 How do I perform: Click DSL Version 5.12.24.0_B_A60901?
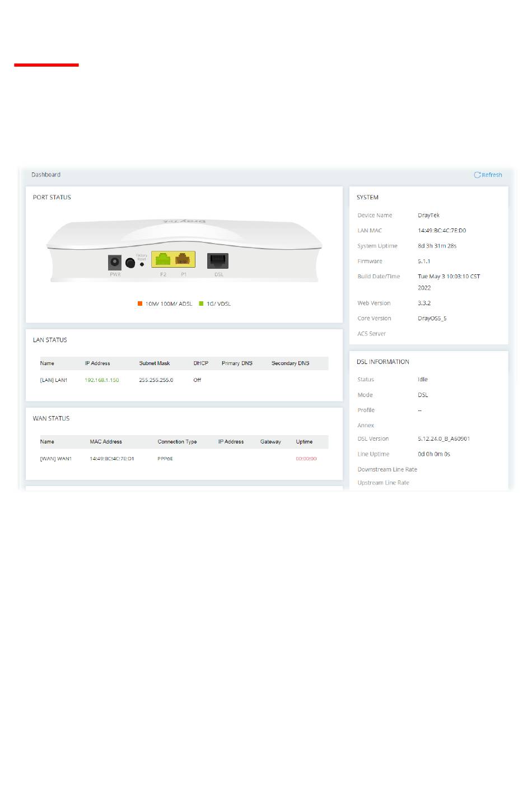pyautogui.click(x=444, y=438)
